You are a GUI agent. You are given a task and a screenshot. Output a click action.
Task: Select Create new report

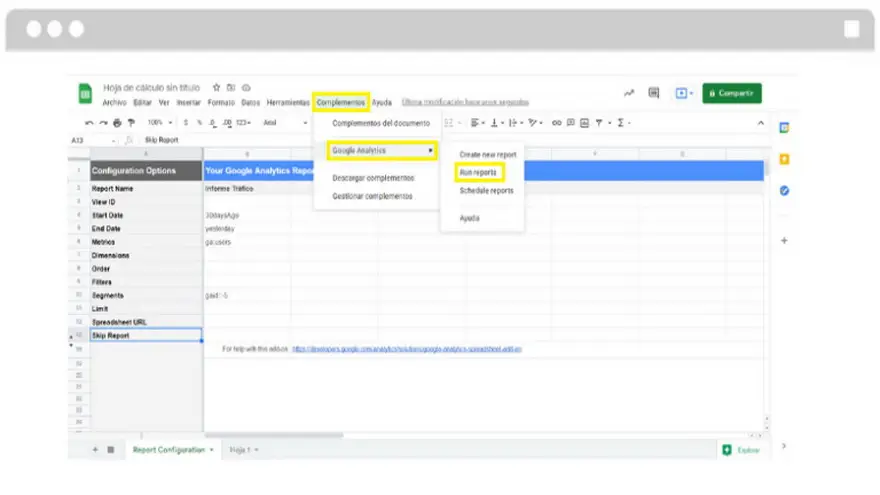488,154
